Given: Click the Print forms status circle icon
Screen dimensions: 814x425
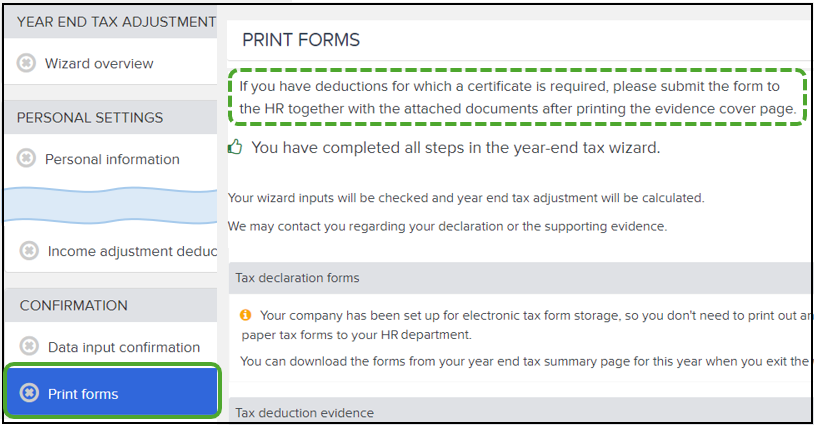Looking at the screenshot, I should tap(29, 393).
